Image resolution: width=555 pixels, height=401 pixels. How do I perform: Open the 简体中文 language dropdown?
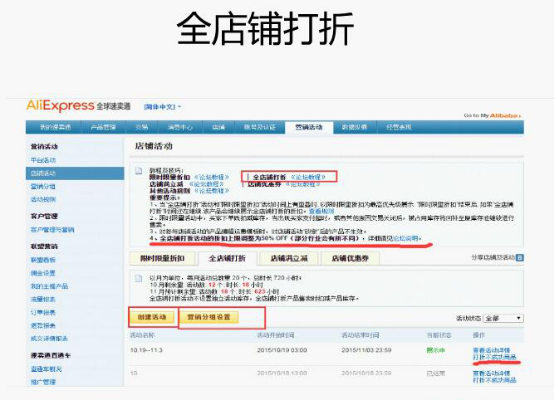(x=162, y=107)
